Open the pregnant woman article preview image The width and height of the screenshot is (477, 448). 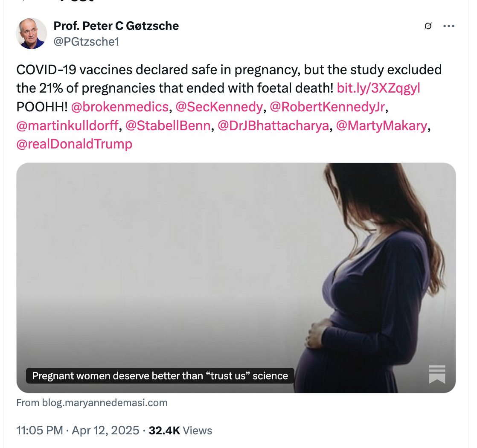(x=236, y=265)
